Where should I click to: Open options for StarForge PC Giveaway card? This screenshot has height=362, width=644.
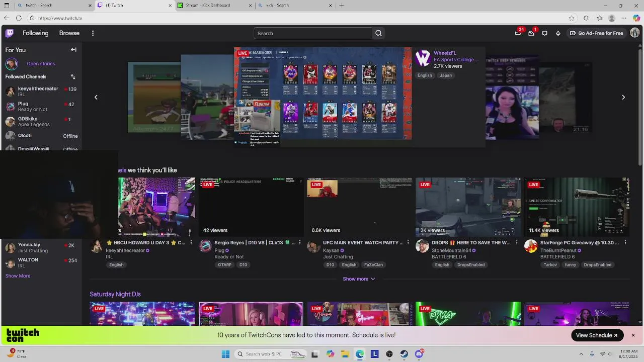625,243
